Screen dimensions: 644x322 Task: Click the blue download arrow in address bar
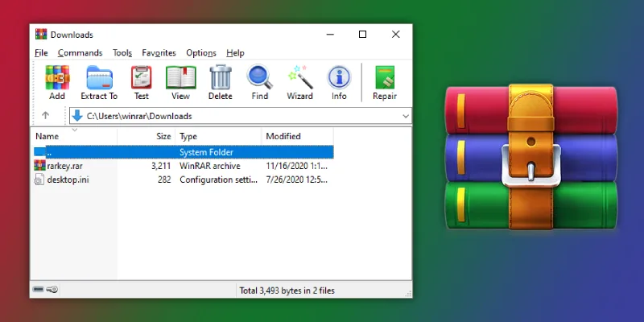click(77, 116)
